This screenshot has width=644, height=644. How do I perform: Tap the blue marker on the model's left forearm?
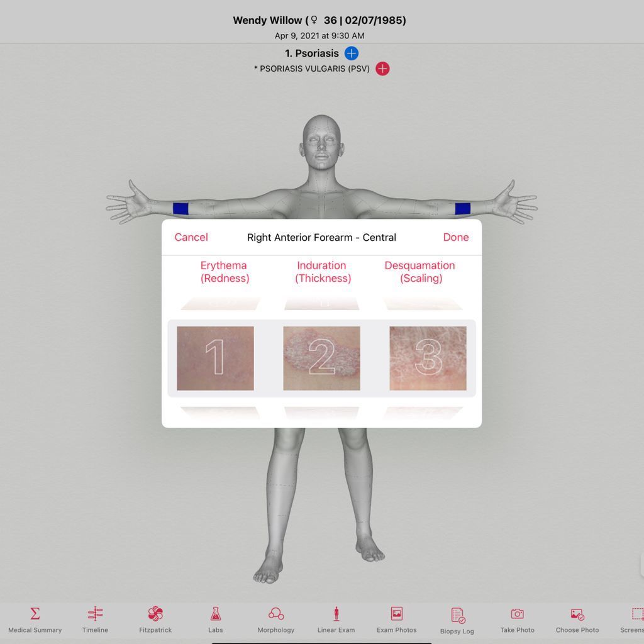coord(462,209)
